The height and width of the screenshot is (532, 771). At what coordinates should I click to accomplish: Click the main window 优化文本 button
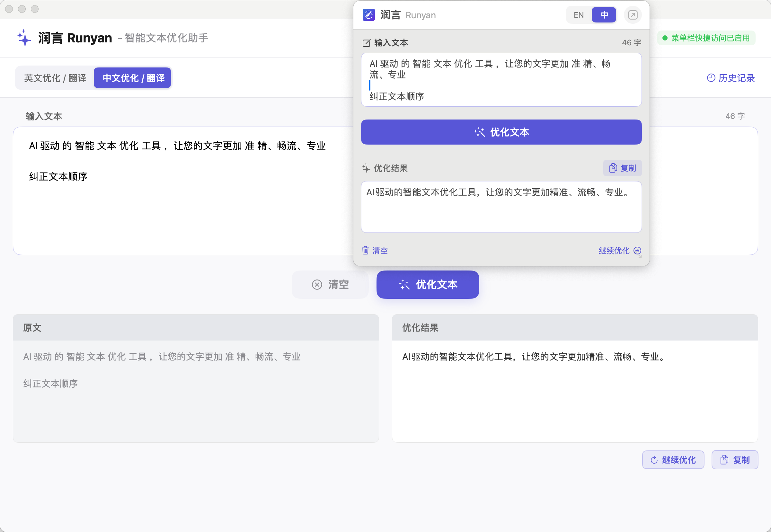pyautogui.click(x=427, y=284)
